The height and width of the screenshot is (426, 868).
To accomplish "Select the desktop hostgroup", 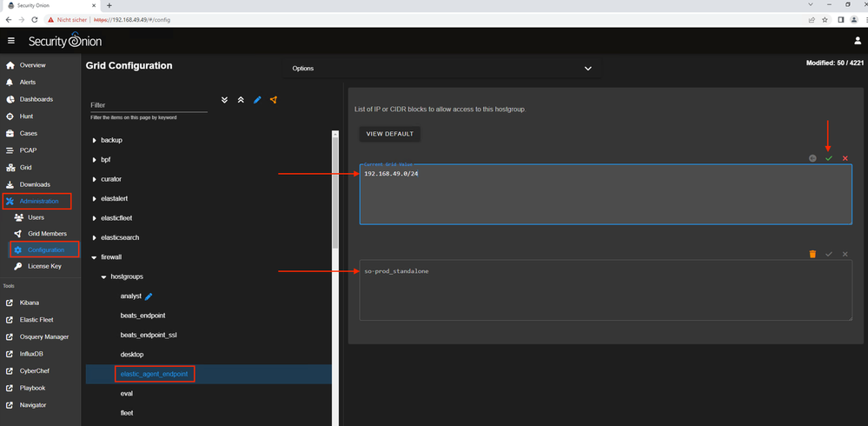I will [x=132, y=354].
